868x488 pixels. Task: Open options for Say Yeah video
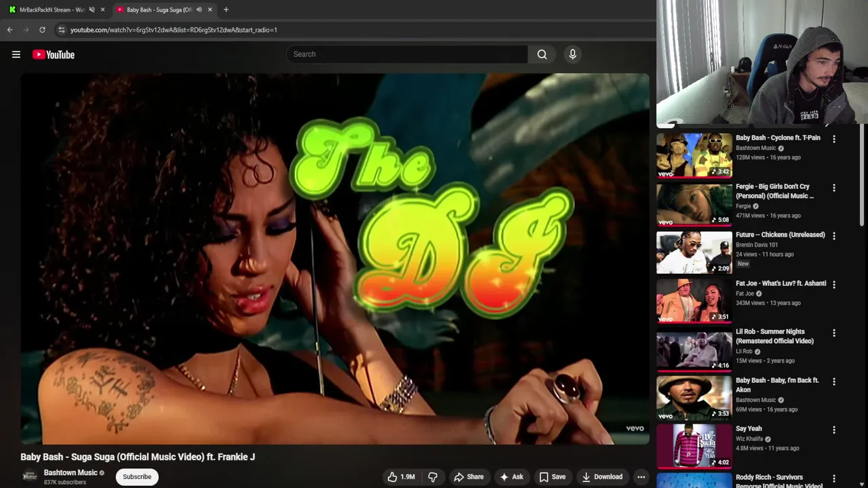[x=834, y=430]
